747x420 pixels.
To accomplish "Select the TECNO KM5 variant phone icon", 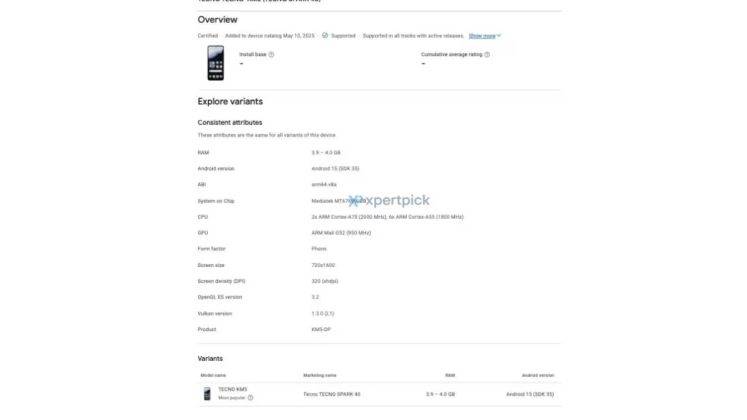I will click(207, 394).
